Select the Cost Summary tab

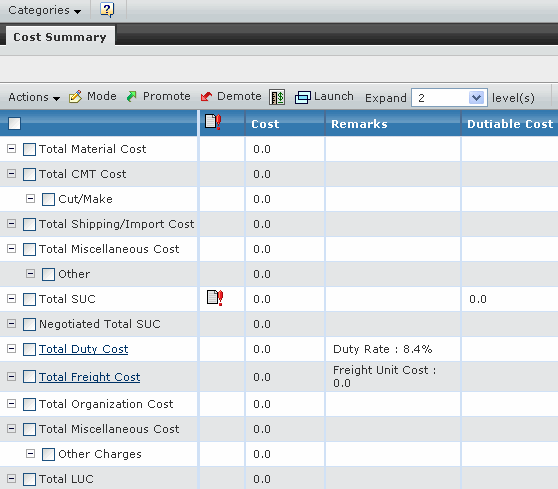[x=60, y=37]
